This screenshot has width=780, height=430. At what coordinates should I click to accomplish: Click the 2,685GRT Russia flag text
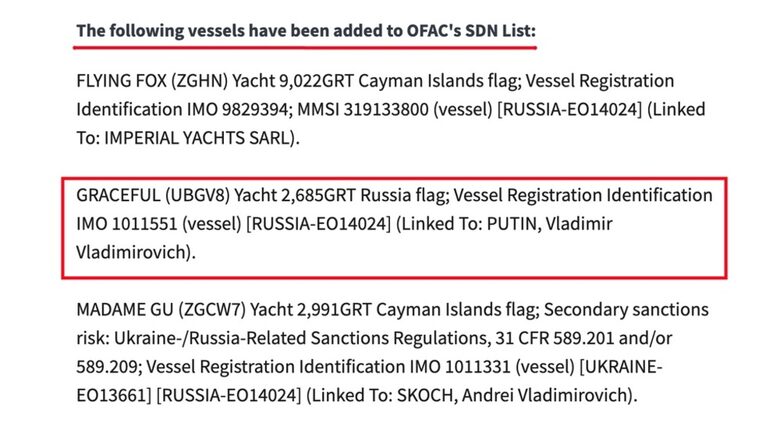364,195
